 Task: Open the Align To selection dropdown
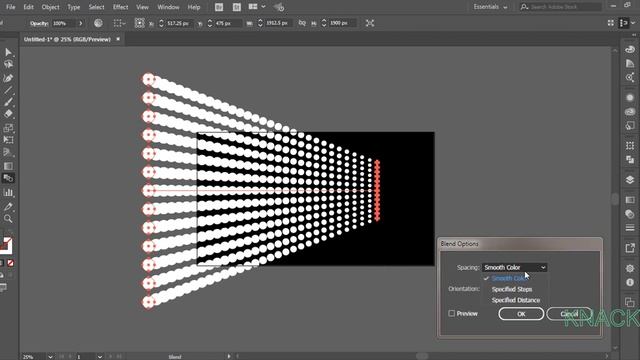[x=119, y=23]
